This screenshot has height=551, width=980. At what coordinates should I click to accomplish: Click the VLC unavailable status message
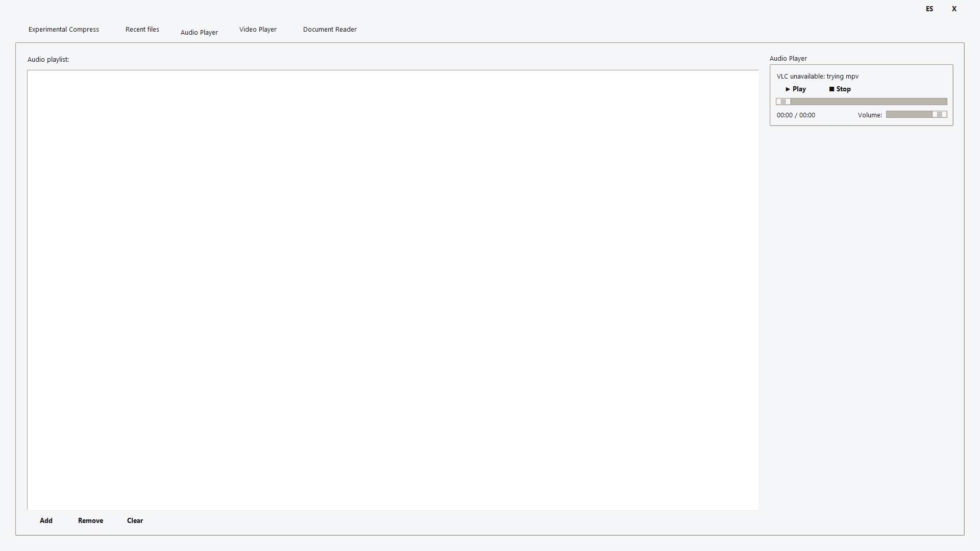tap(817, 76)
